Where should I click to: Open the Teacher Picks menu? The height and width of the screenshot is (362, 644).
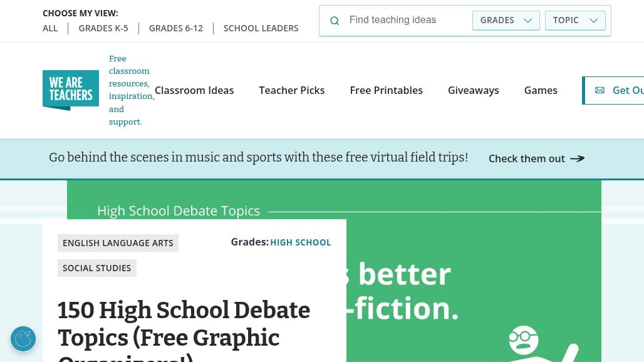coord(292,90)
